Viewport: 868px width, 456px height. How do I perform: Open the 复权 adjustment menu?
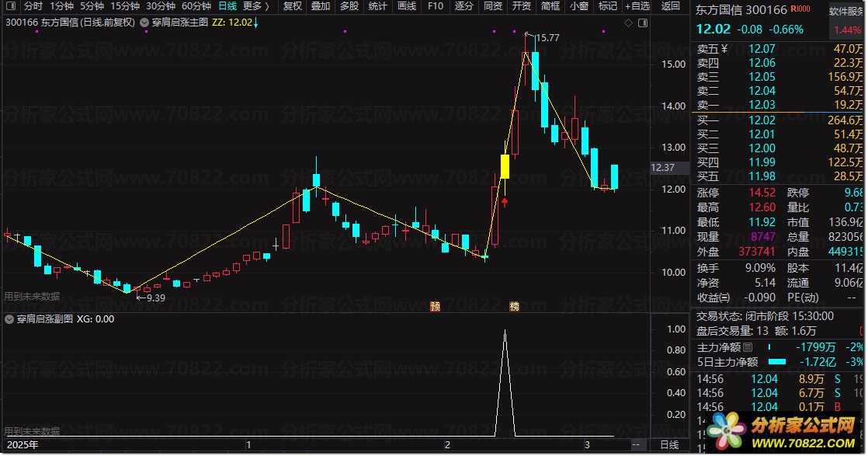coord(292,6)
